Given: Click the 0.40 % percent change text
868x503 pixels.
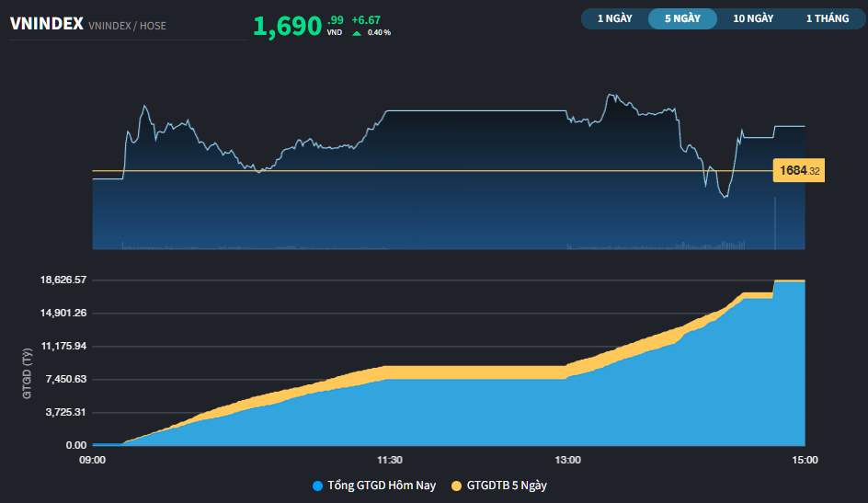Looking at the screenshot, I should tap(379, 32).
